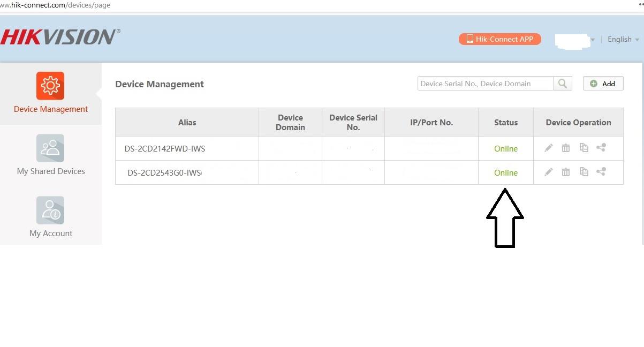The image size is (644, 347).
Task: Click the hik-connect.com address bar URL
Action: click(55, 5)
